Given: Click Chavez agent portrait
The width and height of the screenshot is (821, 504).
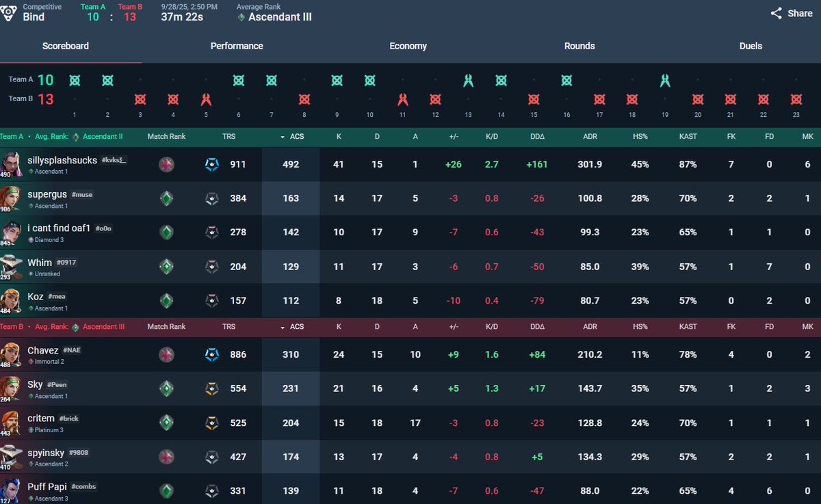Looking at the screenshot, I should (12, 354).
